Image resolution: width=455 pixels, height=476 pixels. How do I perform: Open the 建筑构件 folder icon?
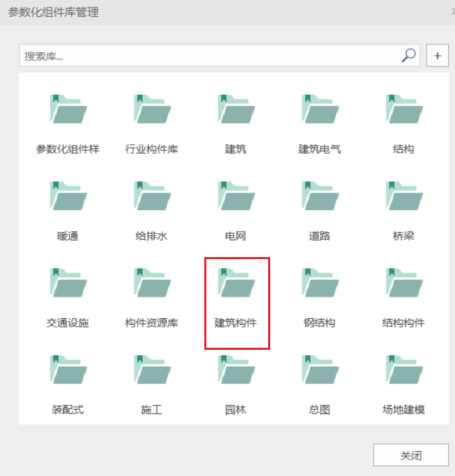point(236,283)
